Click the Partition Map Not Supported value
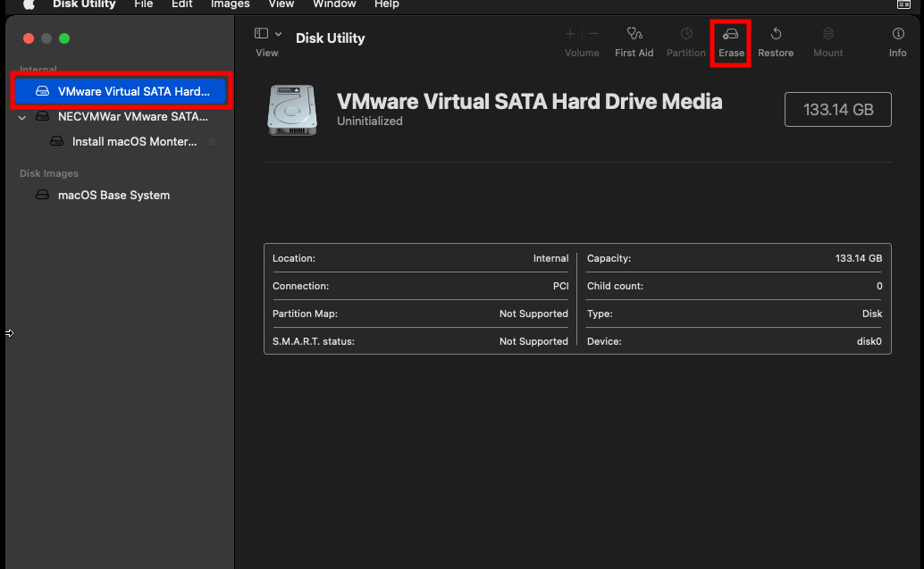 533,314
